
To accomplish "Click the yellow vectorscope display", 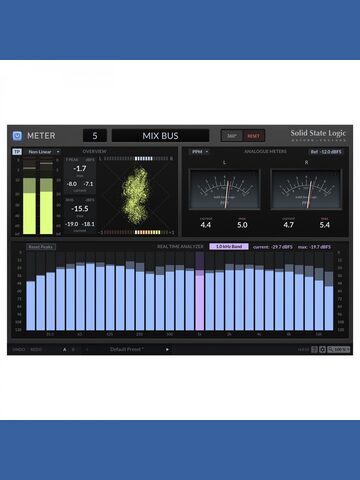I will tap(136, 195).
